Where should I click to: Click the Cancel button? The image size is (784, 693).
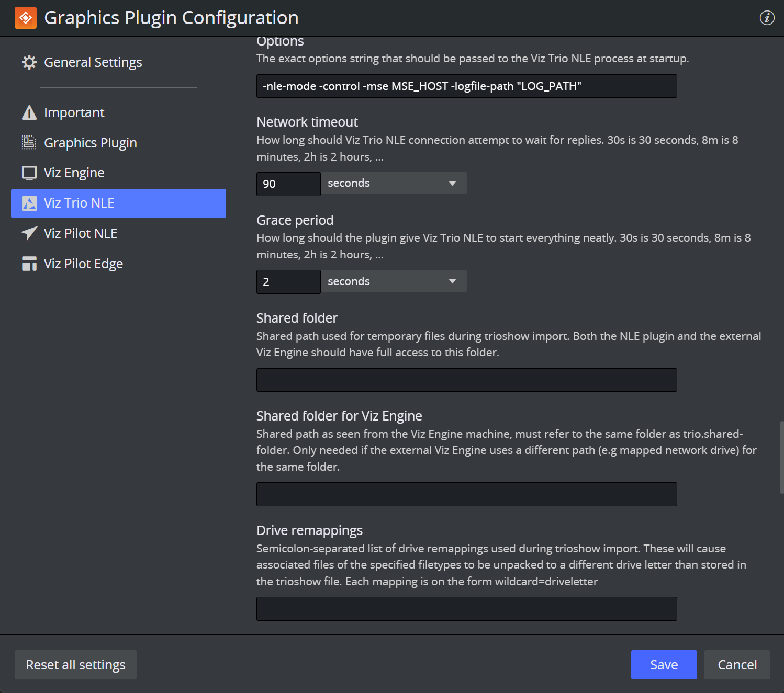coord(737,665)
